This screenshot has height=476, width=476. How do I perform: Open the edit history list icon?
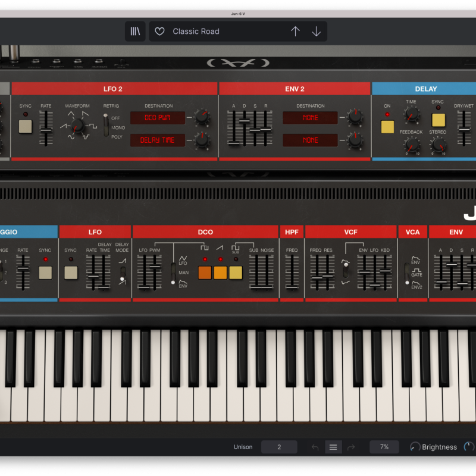333,447
